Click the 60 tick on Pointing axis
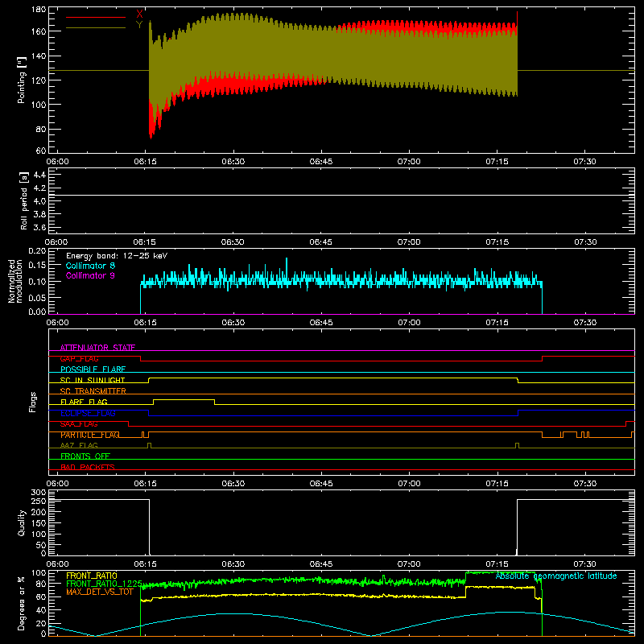Screen dimensions: 644x644 pos(41,151)
